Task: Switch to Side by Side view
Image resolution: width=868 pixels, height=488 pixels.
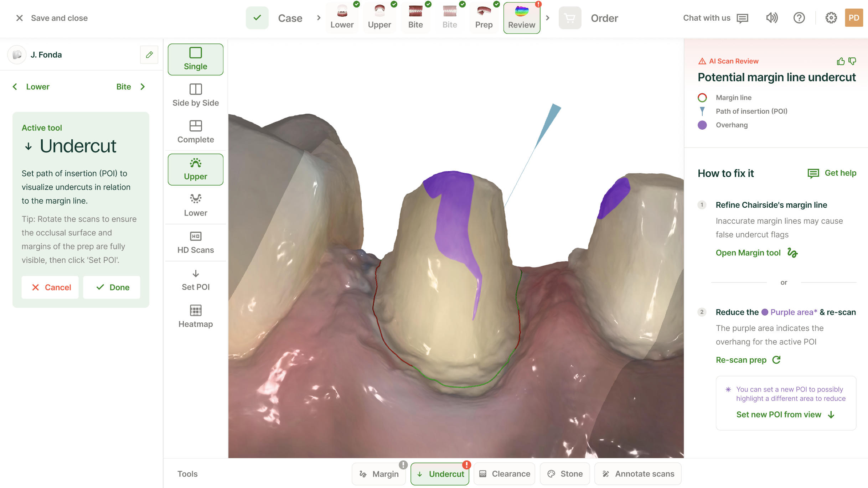Action: pyautogui.click(x=196, y=95)
